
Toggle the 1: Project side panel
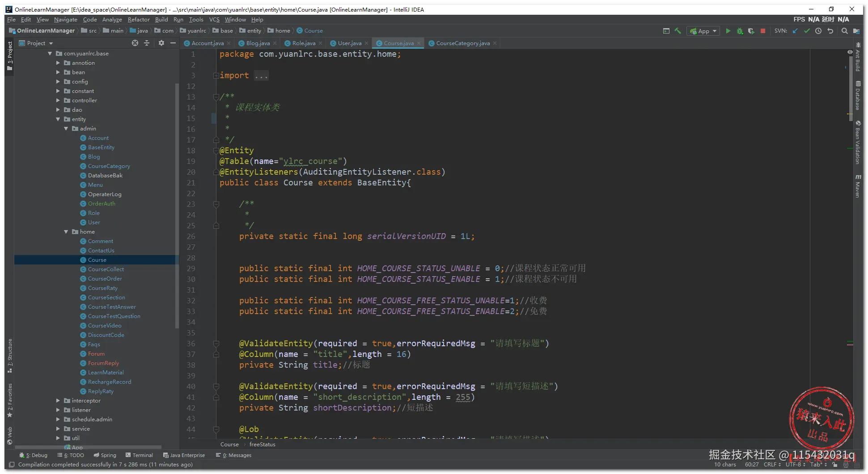(x=9, y=56)
